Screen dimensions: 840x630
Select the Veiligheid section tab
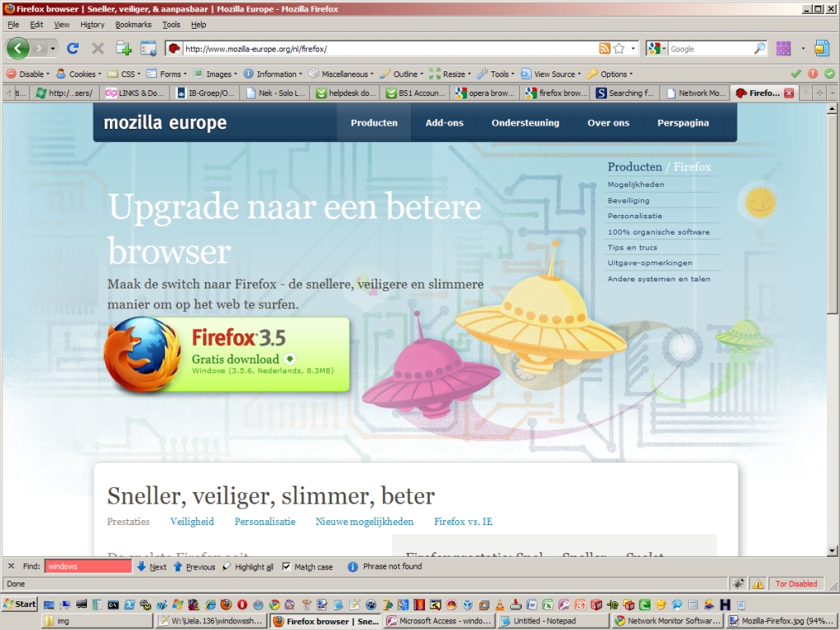click(192, 521)
